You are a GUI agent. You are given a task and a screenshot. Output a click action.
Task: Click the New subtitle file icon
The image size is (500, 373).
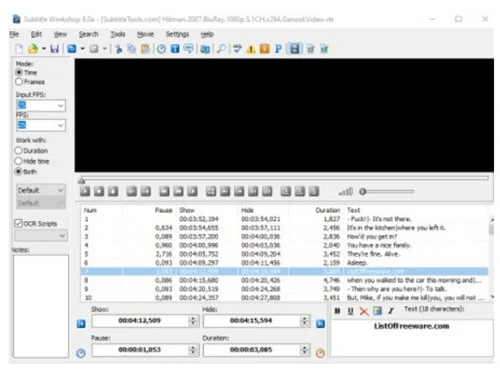19,49
